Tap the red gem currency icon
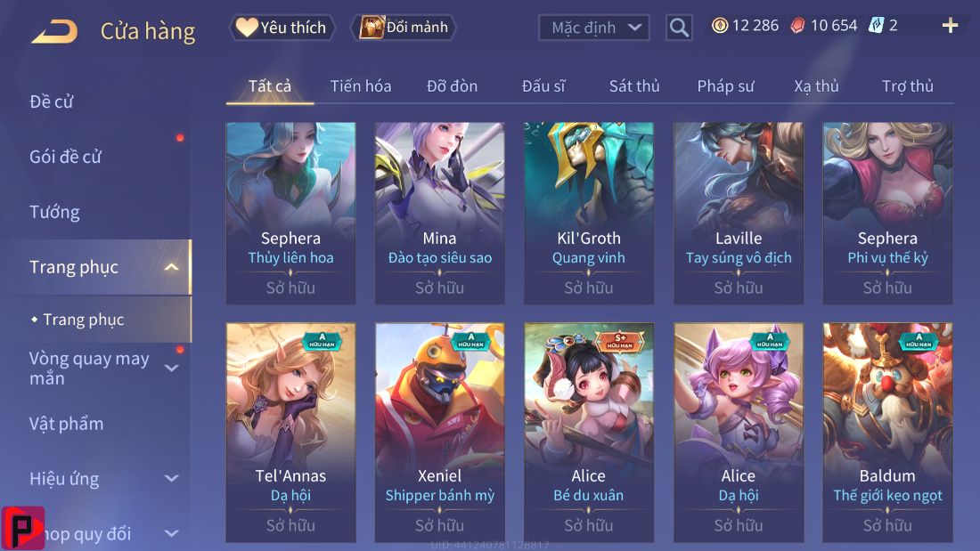This screenshot has width=980, height=551. [x=797, y=26]
